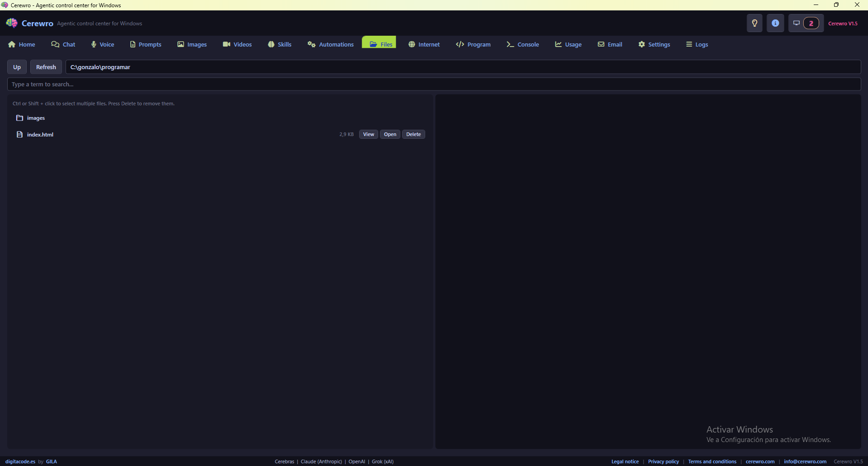Viewport: 868px width, 466px height.
Task: Select the Voice microphone icon
Action: point(94,44)
